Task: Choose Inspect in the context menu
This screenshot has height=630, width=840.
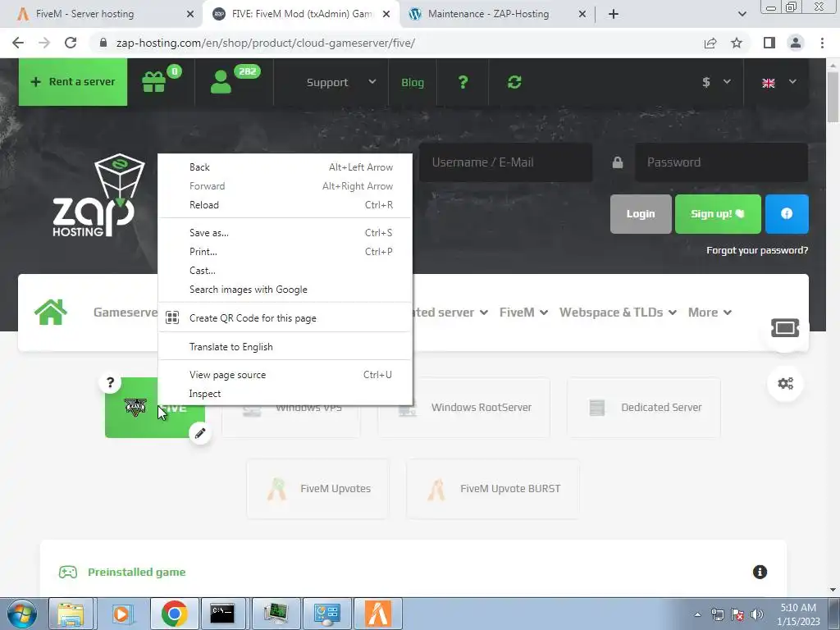Action: tap(285, 394)
